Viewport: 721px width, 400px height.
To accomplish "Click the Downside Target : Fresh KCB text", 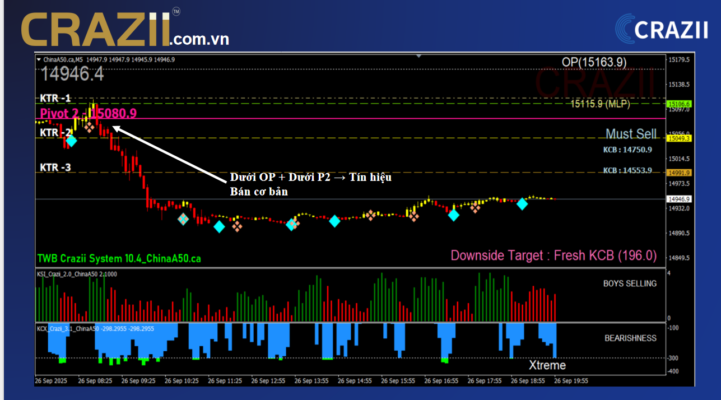I will (554, 256).
